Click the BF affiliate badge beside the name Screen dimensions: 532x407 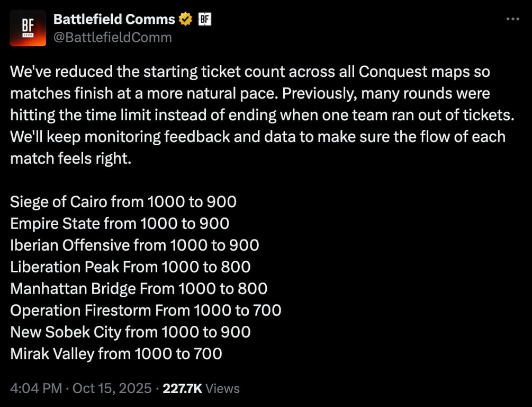(x=204, y=20)
